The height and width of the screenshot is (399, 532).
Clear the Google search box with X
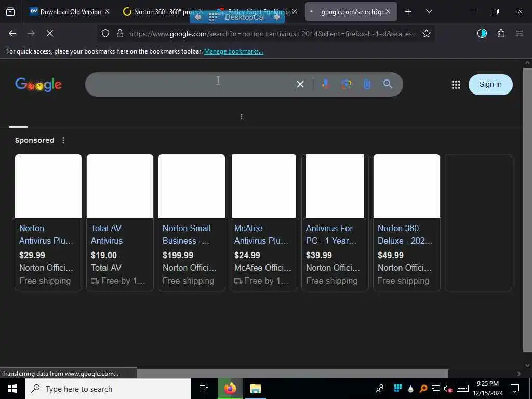tap(300, 84)
